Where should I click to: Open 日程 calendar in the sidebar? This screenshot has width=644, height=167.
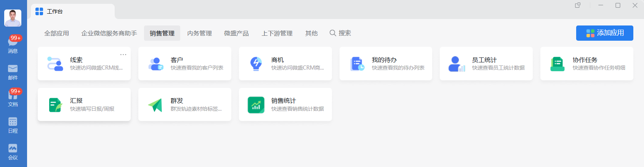pos(13,125)
